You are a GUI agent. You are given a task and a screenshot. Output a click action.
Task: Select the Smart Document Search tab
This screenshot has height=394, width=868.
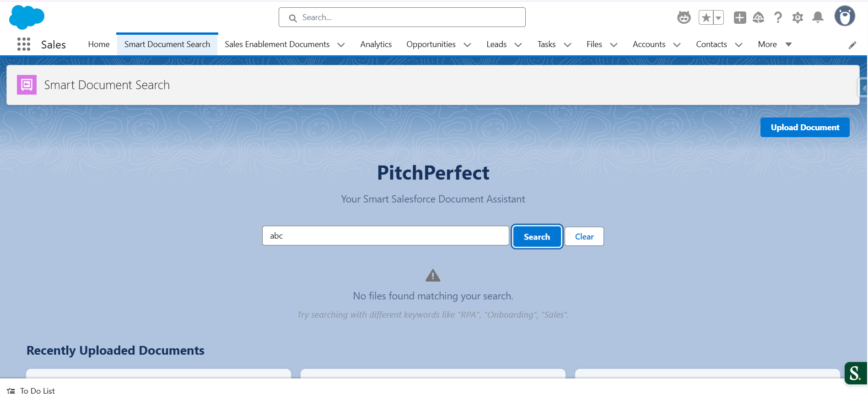coord(167,44)
